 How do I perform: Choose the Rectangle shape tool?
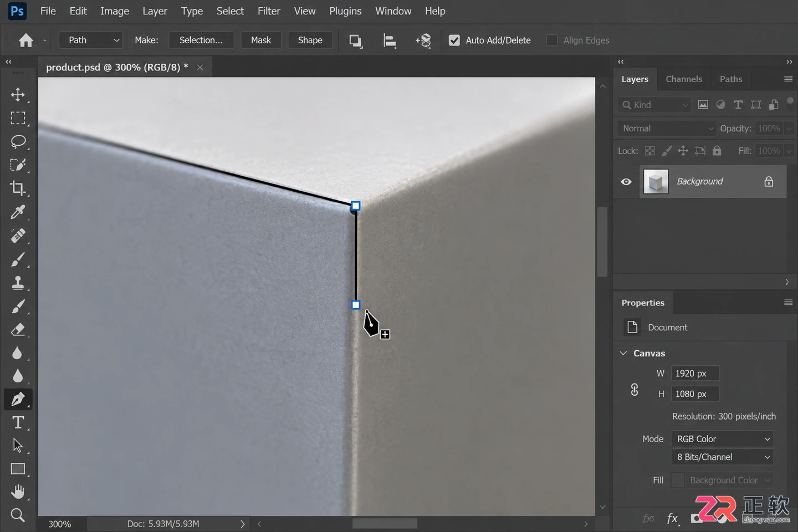point(18,469)
